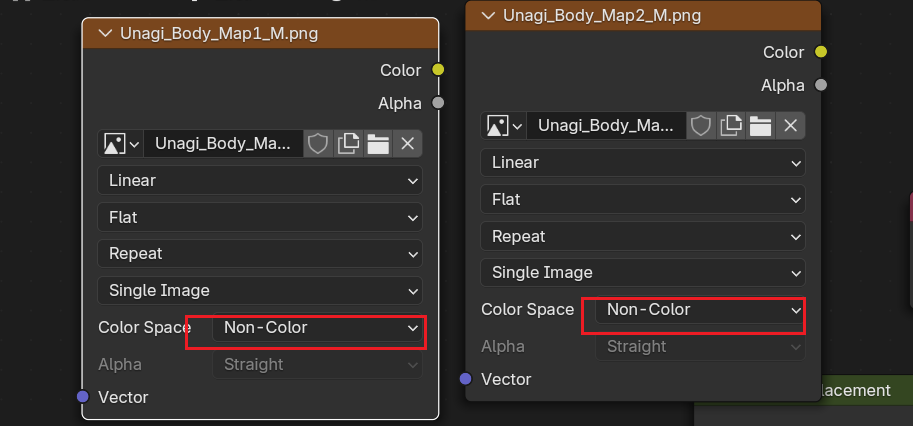Open Repeat extension dropdown on Map1 node
This screenshot has width=913, height=426.
pyautogui.click(x=260, y=254)
